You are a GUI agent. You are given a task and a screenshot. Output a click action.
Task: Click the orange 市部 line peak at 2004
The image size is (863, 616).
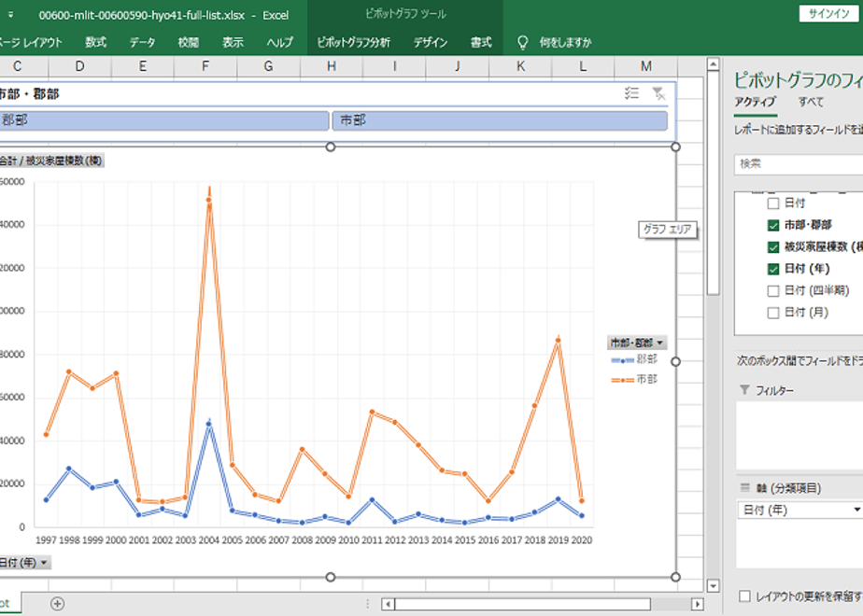point(208,200)
